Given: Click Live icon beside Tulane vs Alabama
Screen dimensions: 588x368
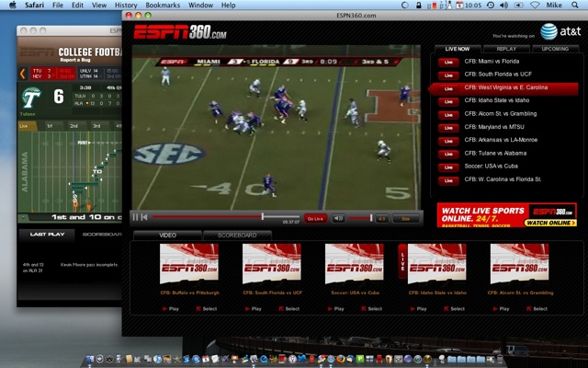Looking at the screenshot, I should point(449,153).
